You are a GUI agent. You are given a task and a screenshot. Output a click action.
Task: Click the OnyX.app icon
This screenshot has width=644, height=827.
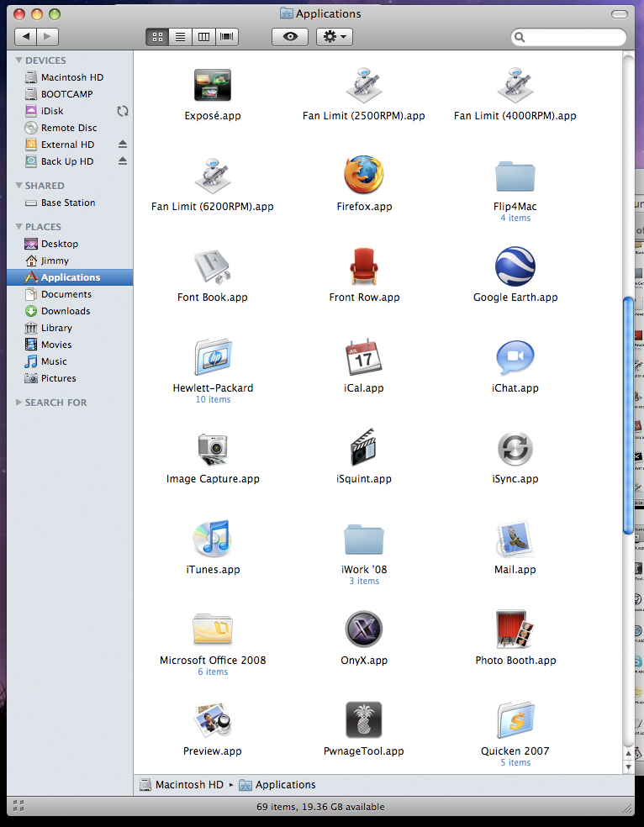[364, 629]
